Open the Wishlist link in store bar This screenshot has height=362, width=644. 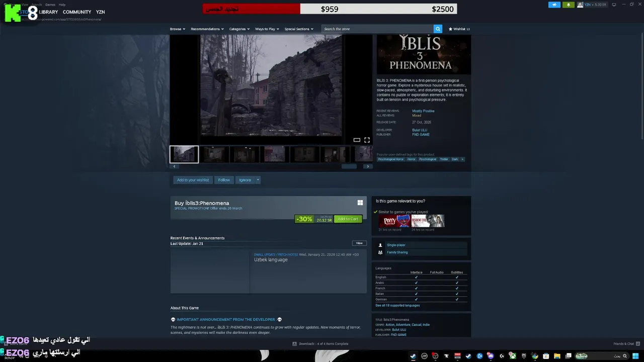(459, 29)
